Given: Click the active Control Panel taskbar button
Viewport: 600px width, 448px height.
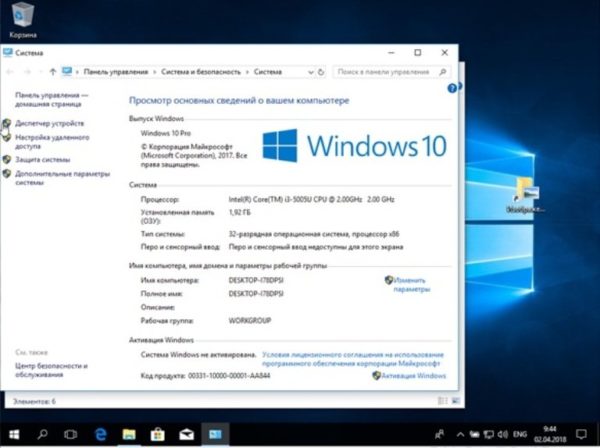Looking at the screenshot, I should [x=215, y=434].
